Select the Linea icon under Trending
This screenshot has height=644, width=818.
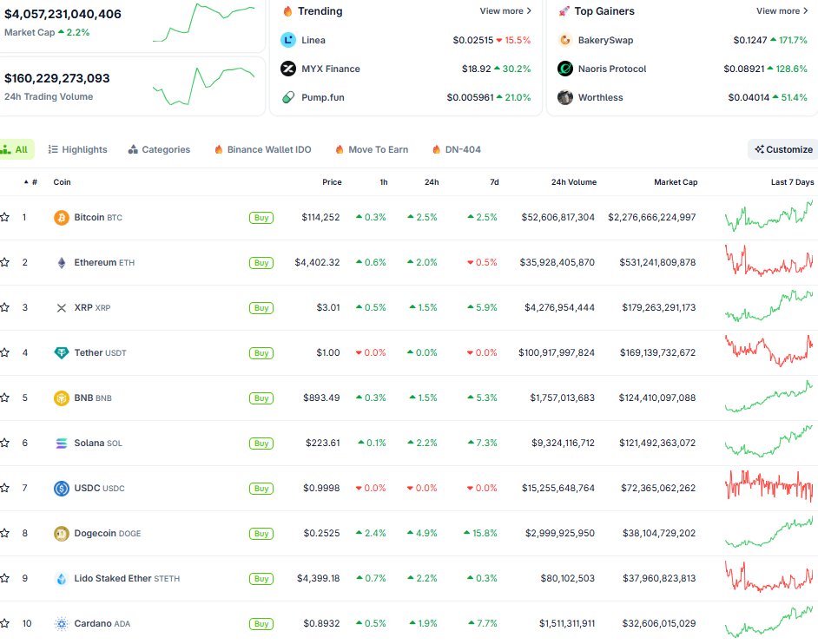pos(287,40)
